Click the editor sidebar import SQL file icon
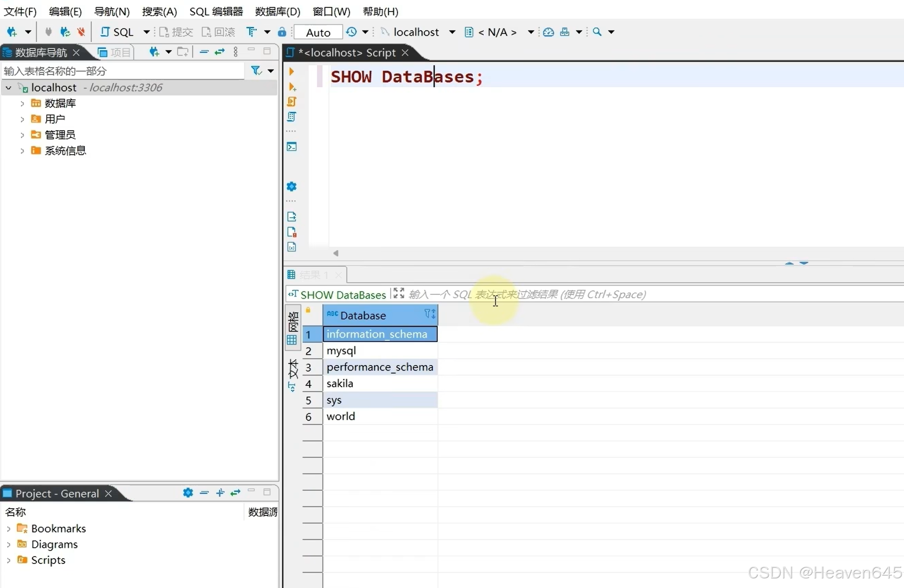This screenshot has width=904, height=588. pos(291,216)
